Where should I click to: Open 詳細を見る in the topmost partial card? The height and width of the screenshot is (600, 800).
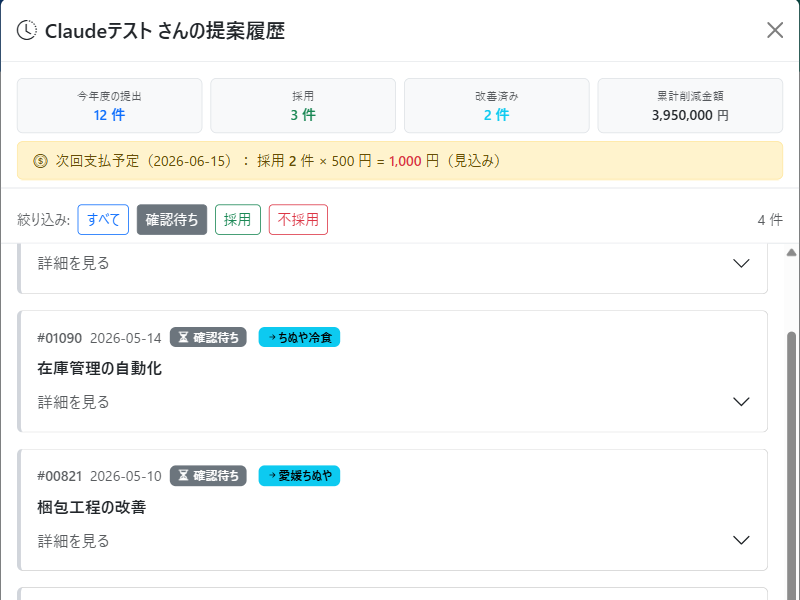point(73,263)
